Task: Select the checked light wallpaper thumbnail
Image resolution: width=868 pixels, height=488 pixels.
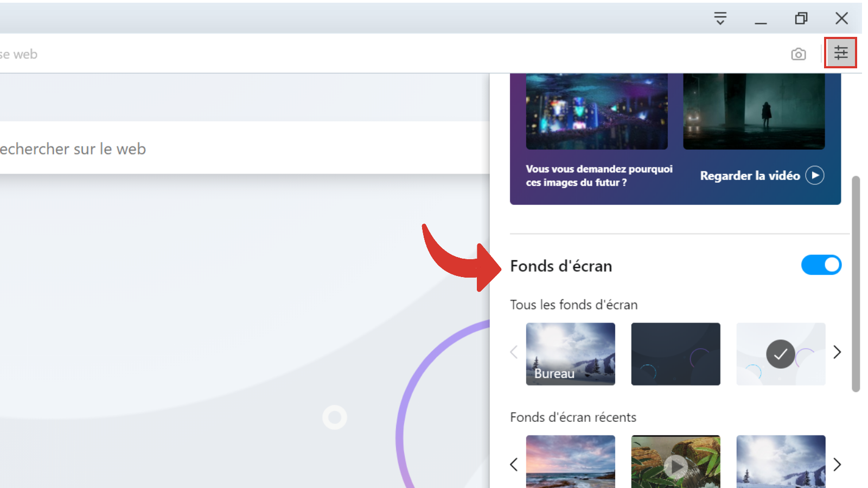Action: pyautogui.click(x=781, y=354)
